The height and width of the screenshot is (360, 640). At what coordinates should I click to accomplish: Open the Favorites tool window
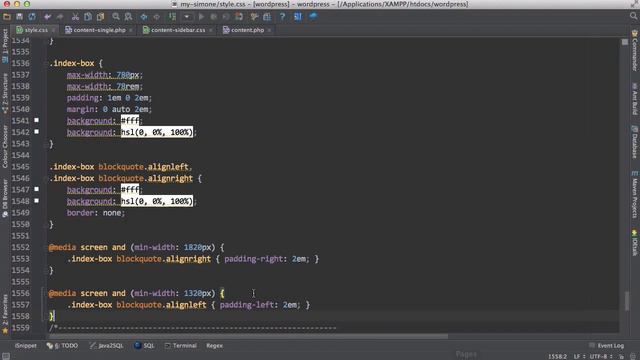tap(5, 313)
